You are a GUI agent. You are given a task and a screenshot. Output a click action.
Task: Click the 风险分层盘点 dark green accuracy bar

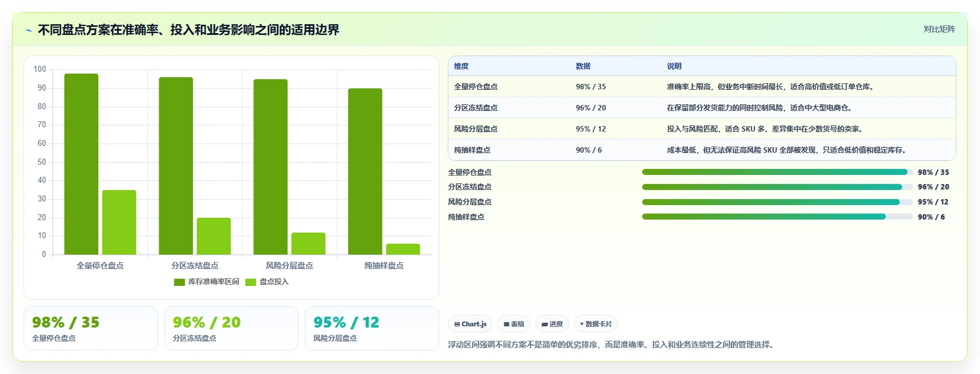pyautogui.click(x=270, y=167)
